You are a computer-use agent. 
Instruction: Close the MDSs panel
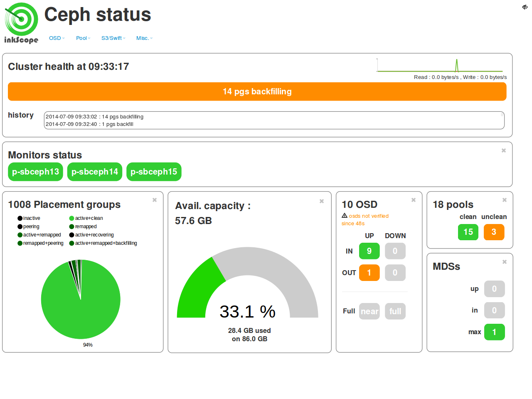point(505,262)
